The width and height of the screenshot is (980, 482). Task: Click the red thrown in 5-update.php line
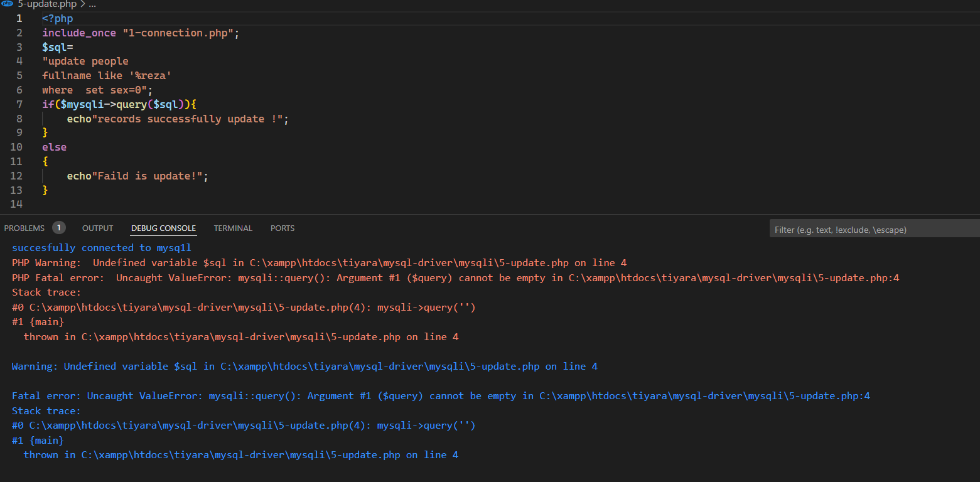(241, 337)
